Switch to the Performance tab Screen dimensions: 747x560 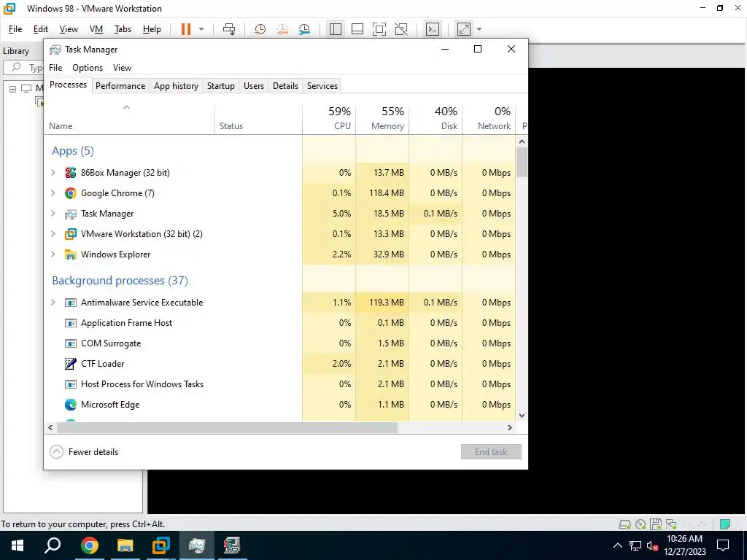[120, 86]
